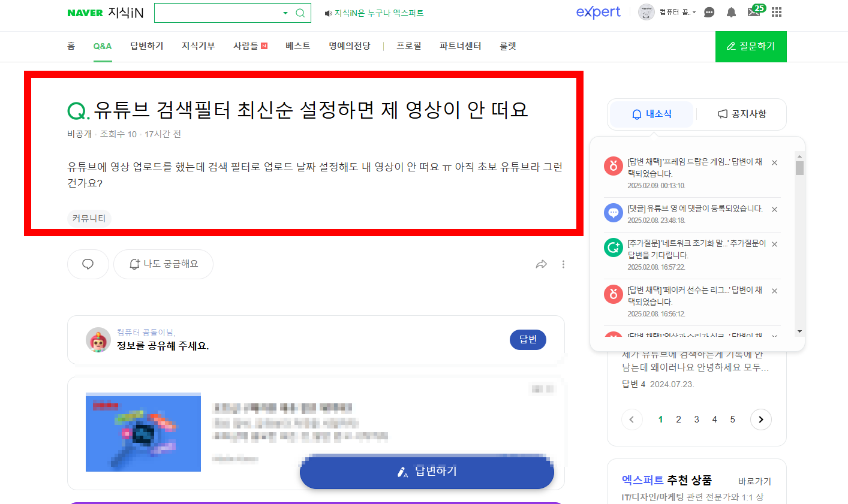This screenshot has width=848, height=504.
Task: Open the '남는데 왜이러나요 안녕하세요' related question
Action: tap(696, 361)
